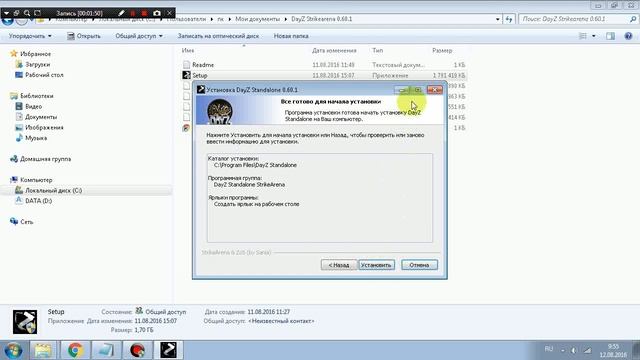Open the Упорядочить dropdown menu
The height and width of the screenshot is (360, 640).
tap(30, 36)
